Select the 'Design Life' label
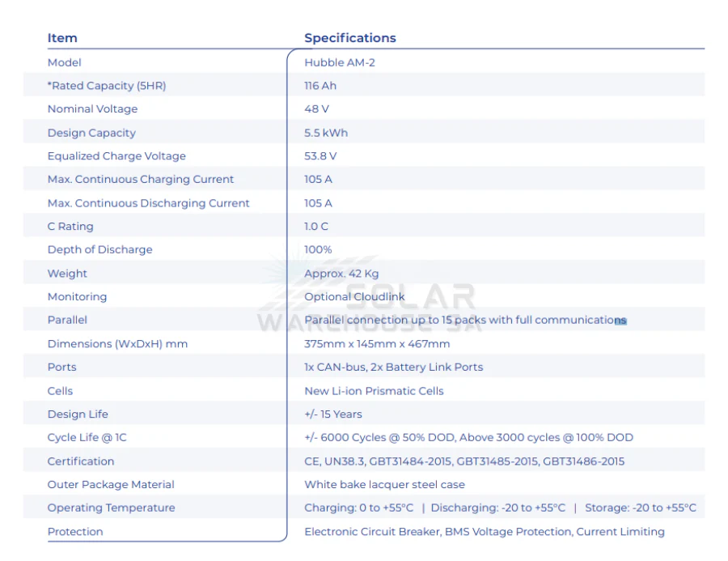The height and width of the screenshot is (561, 728). pyautogui.click(x=78, y=414)
